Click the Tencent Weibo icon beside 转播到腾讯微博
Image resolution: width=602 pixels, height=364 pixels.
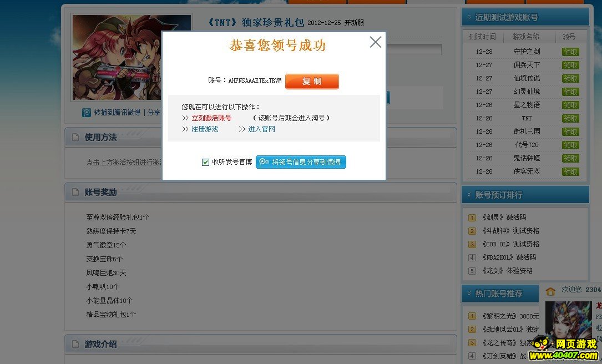click(x=87, y=113)
